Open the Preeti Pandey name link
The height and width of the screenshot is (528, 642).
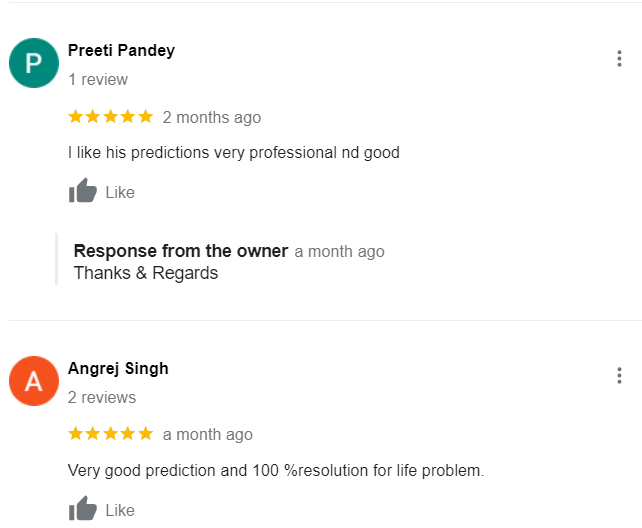pos(121,51)
